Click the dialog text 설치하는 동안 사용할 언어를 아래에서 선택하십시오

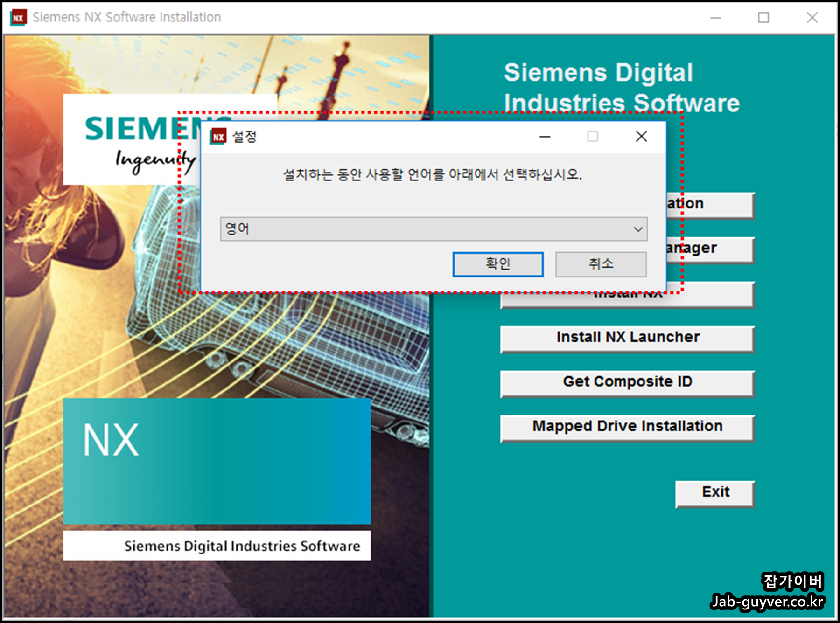(433, 175)
